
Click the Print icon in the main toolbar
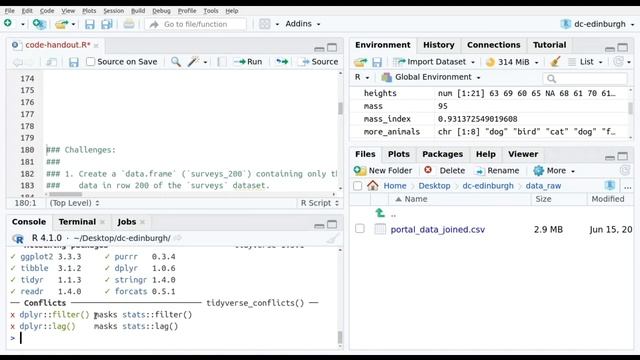click(x=129, y=24)
